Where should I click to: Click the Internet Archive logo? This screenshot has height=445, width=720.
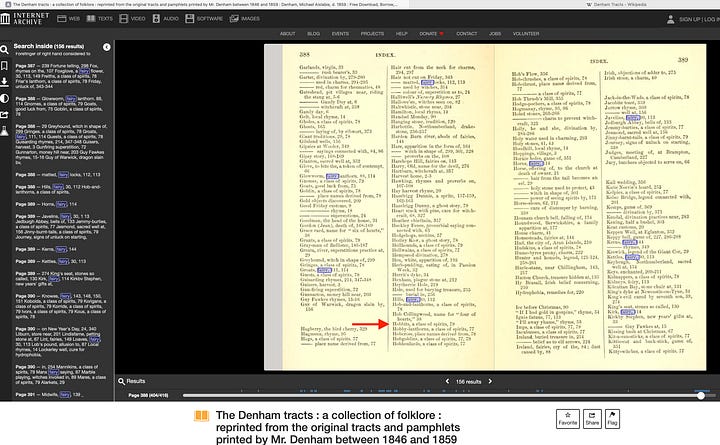[x=25, y=19]
